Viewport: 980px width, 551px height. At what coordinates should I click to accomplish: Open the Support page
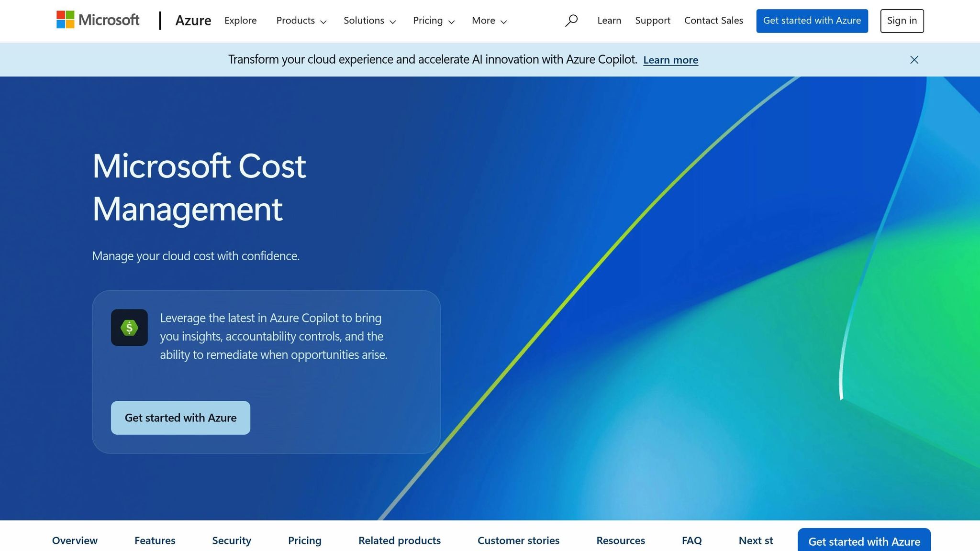click(653, 21)
